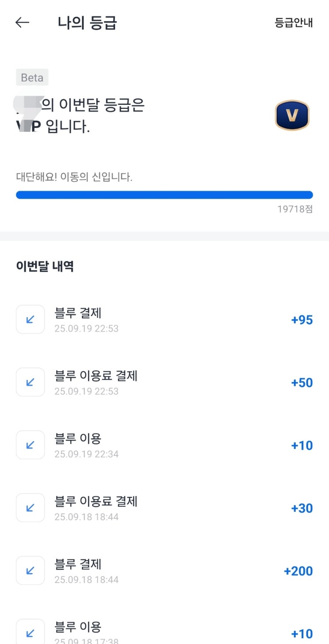The image size is (329, 644).
Task: Tap the +200 points value
Action: [x=298, y=571]
